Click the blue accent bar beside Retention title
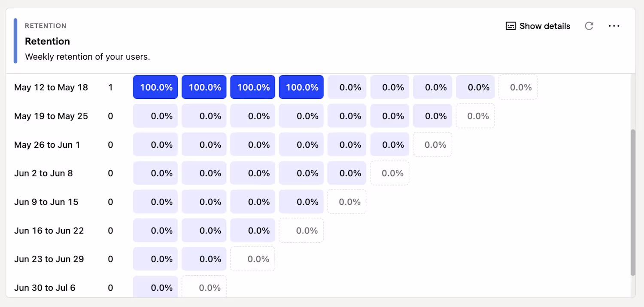The width and height of the screenshot is (644, 307). [15, 41]
